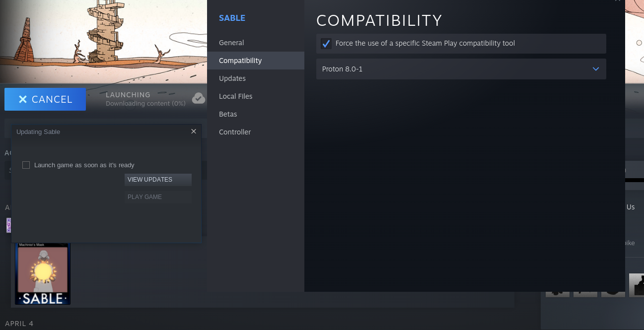Image resolution: width=644 pixels, height=330 pixels.
Task: Click the Downloading content (0%) status text
Action: [x=145, y=104]
